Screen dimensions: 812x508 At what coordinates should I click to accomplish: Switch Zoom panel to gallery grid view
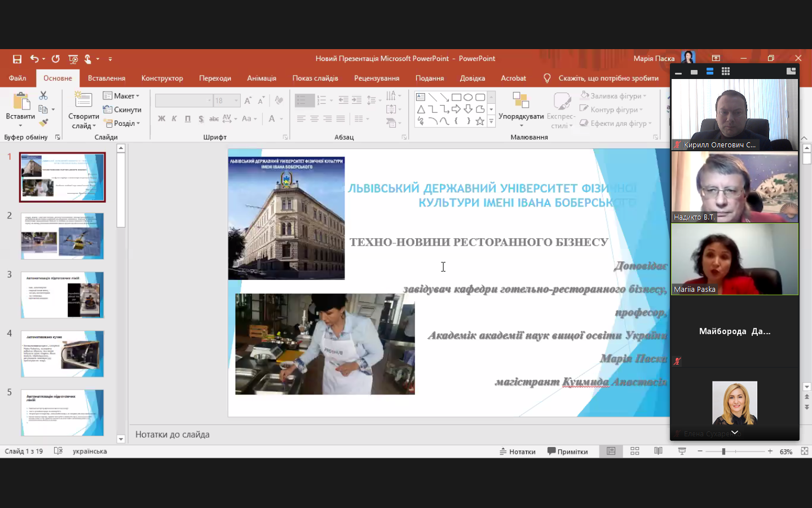[726, 72]
